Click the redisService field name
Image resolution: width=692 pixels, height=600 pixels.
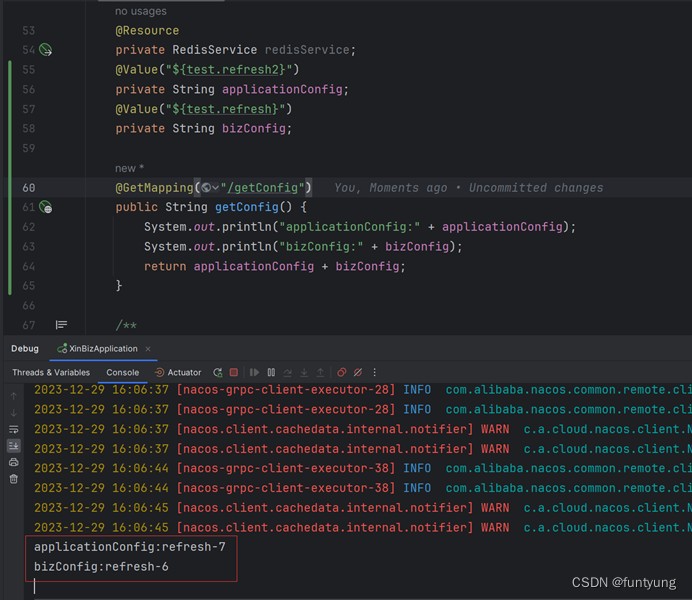pos(307,49)
